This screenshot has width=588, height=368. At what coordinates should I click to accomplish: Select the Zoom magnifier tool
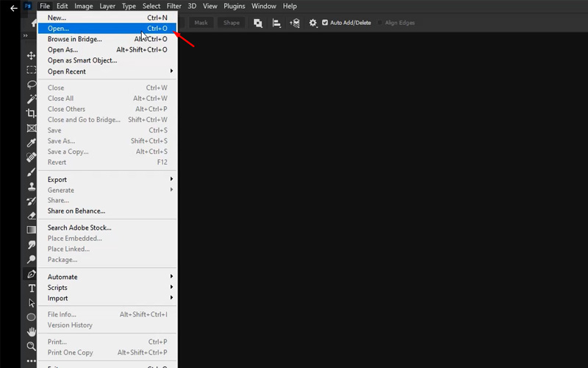[x=31, y=346]
